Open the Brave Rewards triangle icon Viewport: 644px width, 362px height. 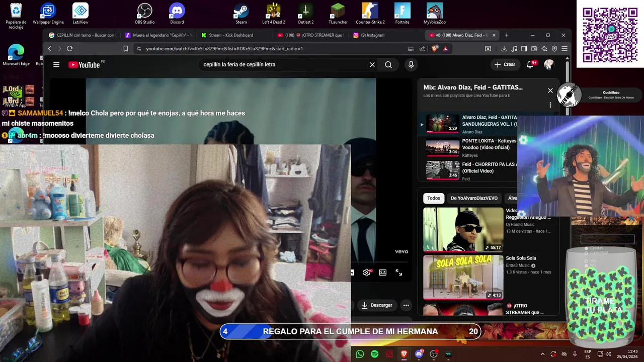(445, 49)
